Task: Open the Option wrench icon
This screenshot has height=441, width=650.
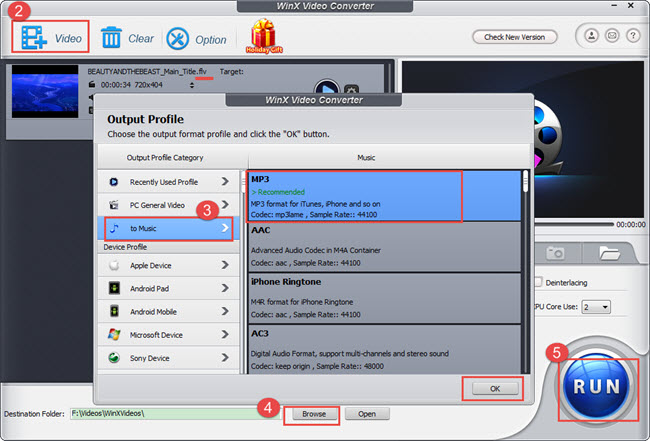Action: click(177, 39)
